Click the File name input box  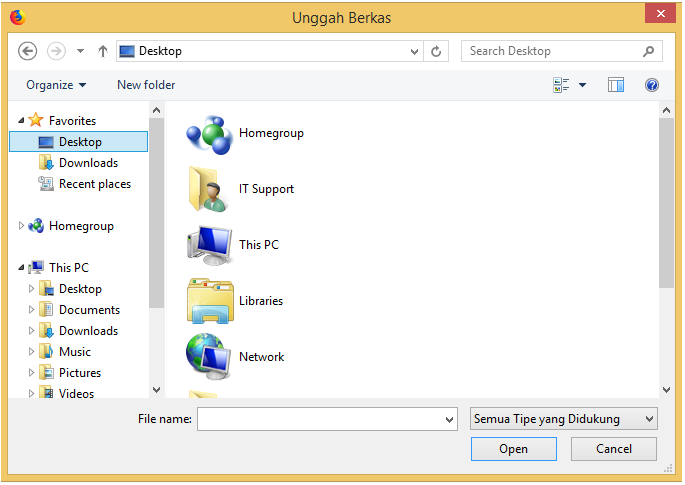319,419
